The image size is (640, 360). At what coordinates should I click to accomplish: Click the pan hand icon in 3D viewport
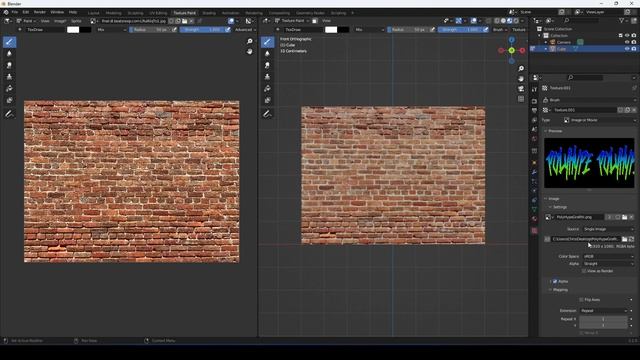pyautogui.click(x=521, y=78)
